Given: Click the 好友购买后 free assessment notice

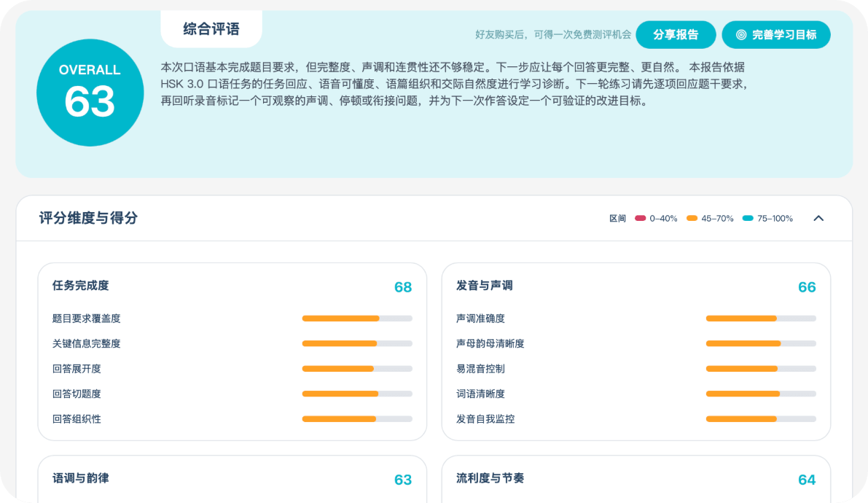Looking at the screenshot, I should pyautogui.click(x=552, y=35).
